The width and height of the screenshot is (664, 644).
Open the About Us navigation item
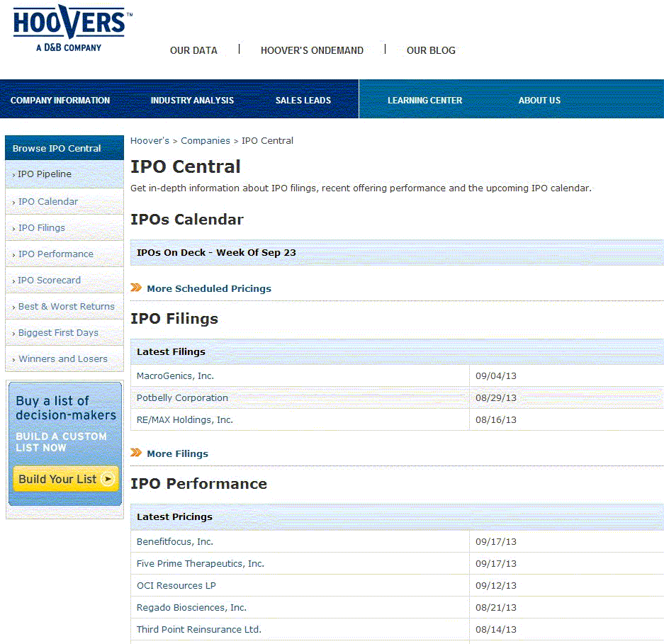[539, 101]
